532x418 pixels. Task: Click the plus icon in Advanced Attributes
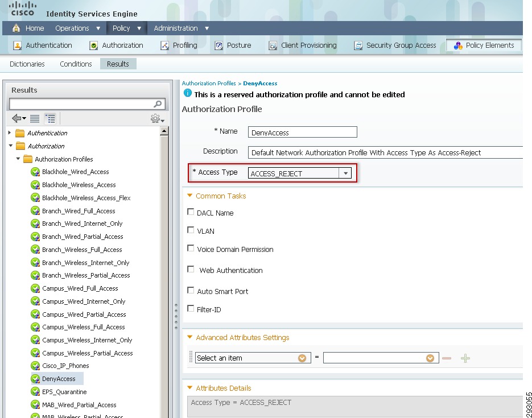pos(465,358)
